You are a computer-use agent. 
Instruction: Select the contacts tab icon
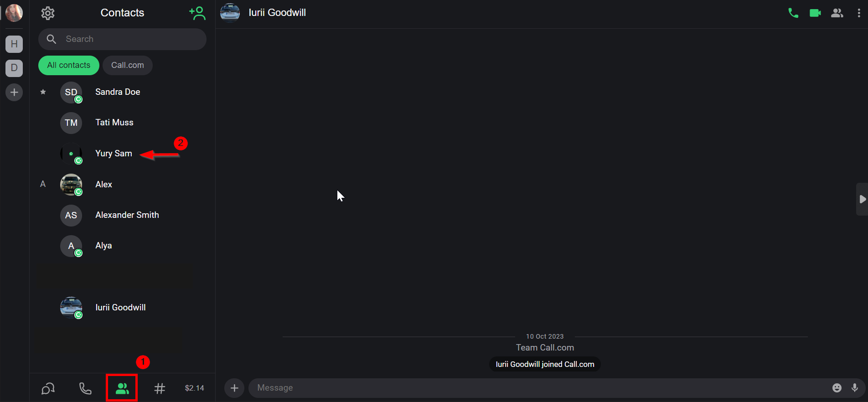point(122,388)
